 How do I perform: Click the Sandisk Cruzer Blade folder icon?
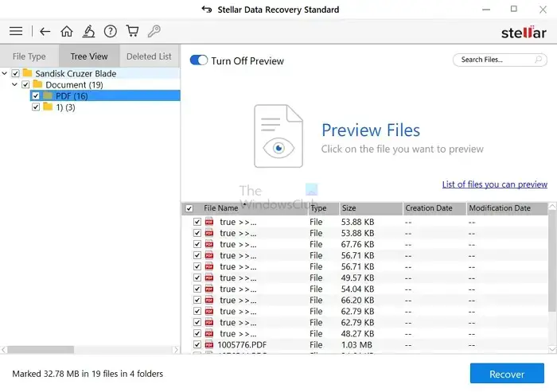point(27,73)
